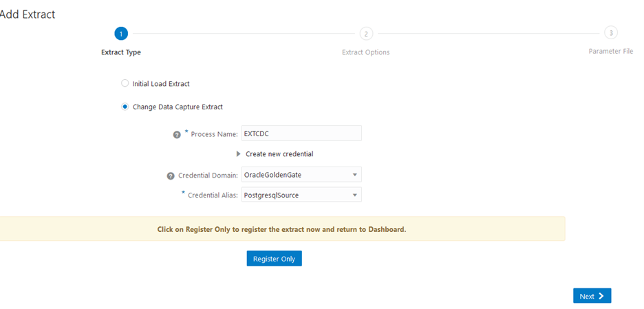Select Initial Load Extract radio button
This screenshot has width=644, height=309.
pos(125,83)
